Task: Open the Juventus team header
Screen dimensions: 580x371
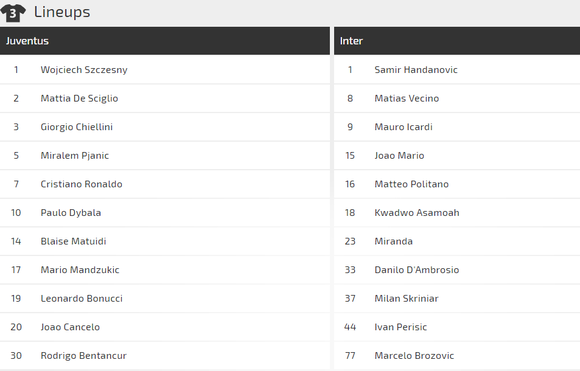Action: (165, 41)
